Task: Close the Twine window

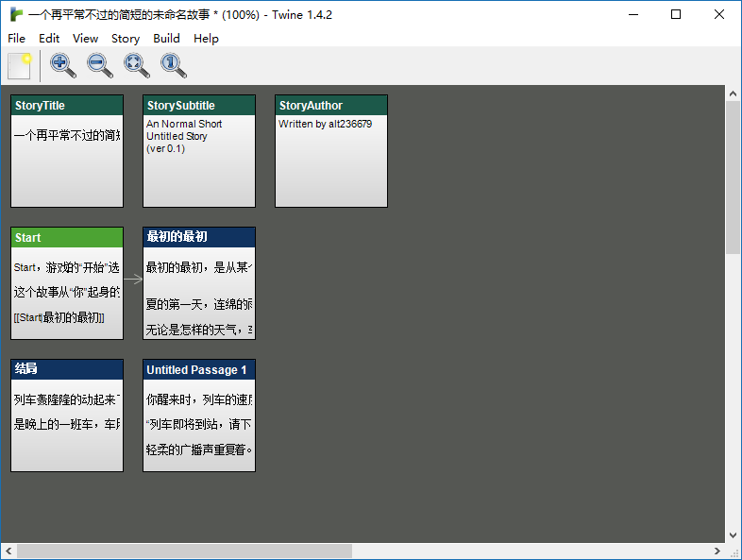Action: pyautogui.click(x=719, y=15)
